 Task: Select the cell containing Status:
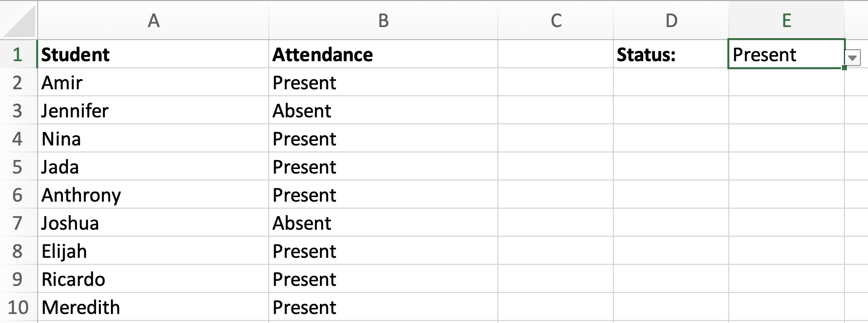(672, 54)
